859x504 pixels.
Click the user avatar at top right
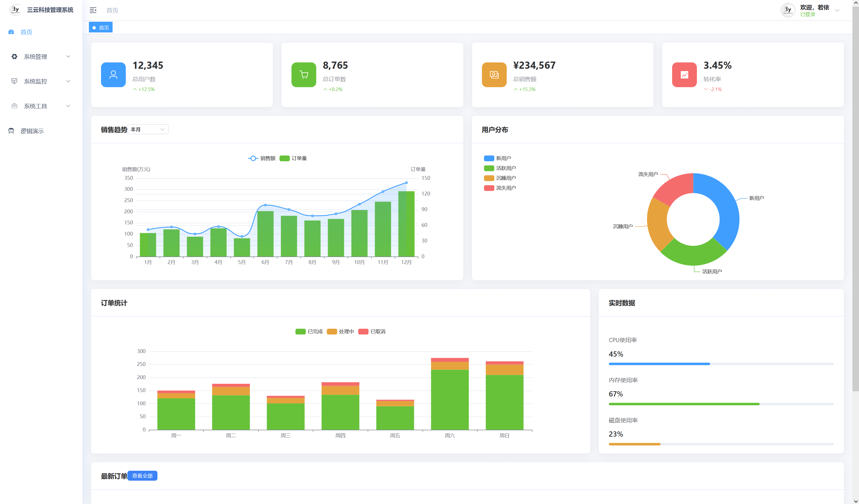pos(787,10)
